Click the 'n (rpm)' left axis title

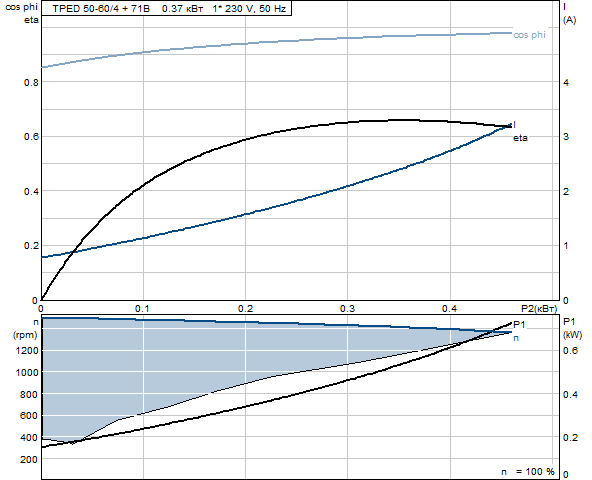(26, 329)
